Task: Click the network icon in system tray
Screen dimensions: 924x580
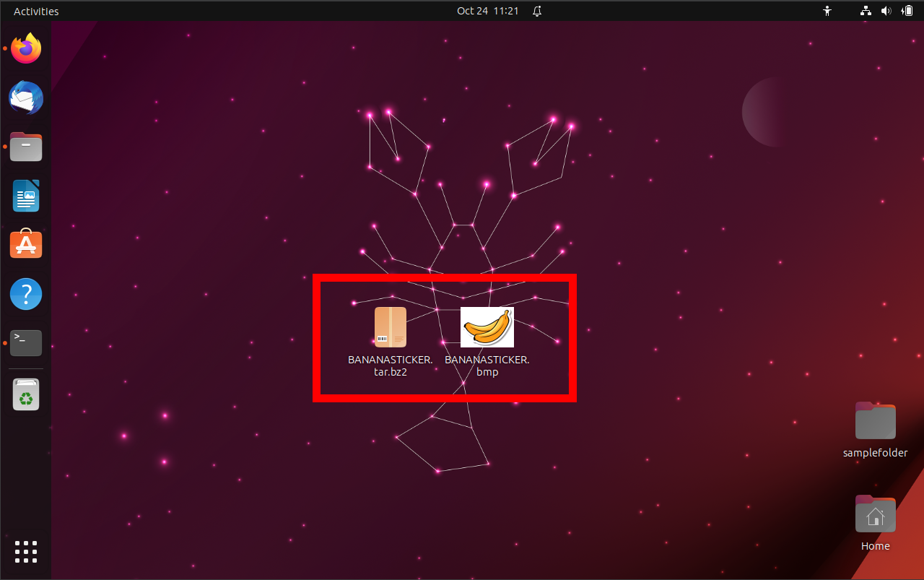Action: (x=865, y=11)
